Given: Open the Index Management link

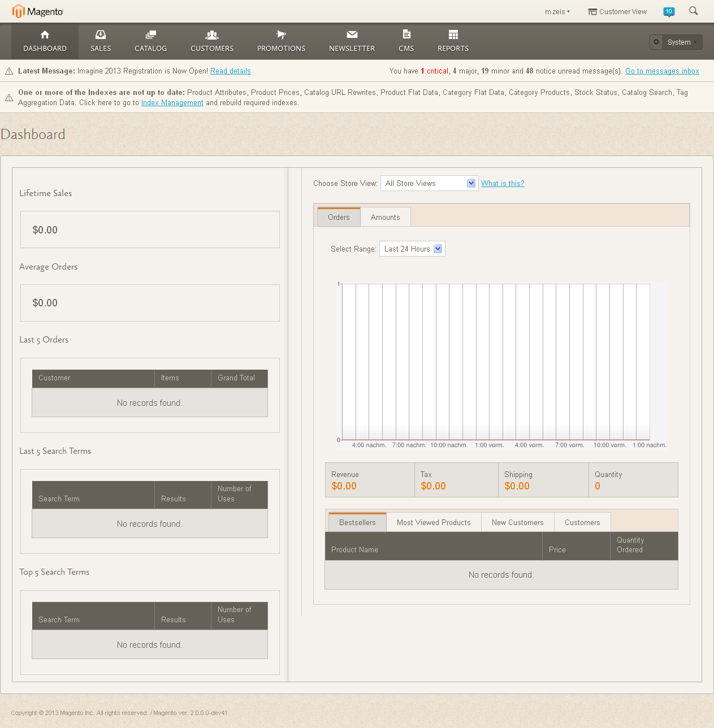Looking at the screenshot, I should click(172, 103).
